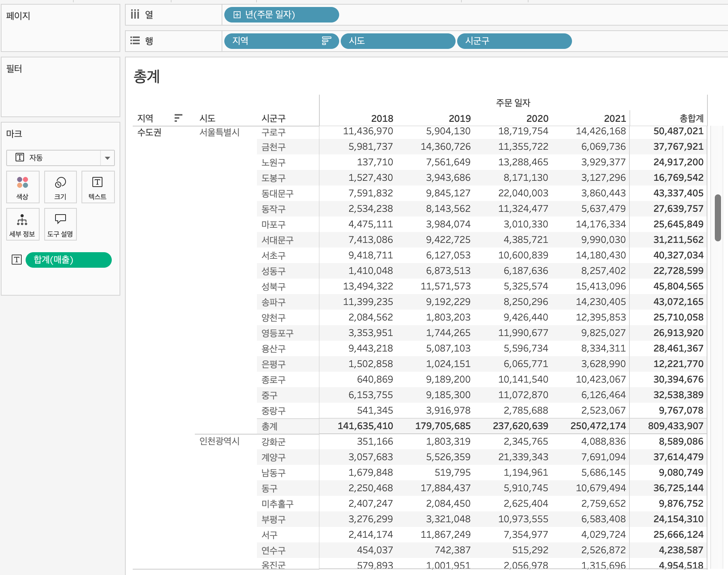This screenshot has height=575, width=728.
Task: Select the 인천광역시 row label
Action: pyautogui.click(x=219, y=441)
